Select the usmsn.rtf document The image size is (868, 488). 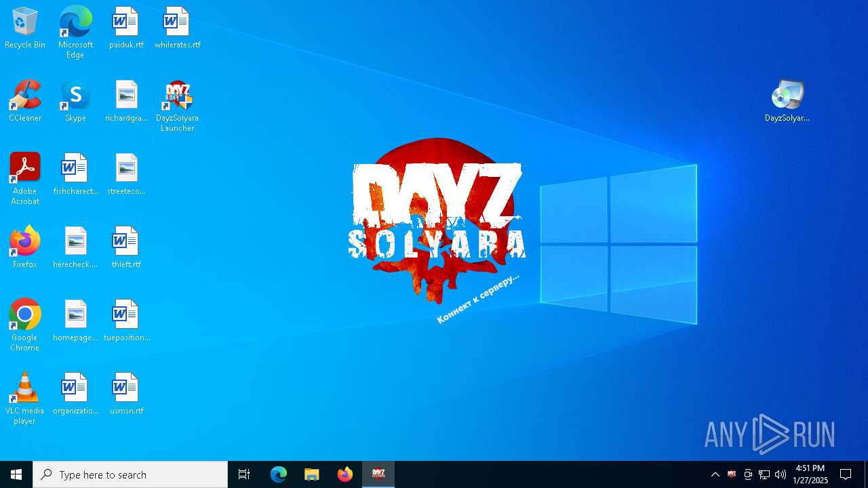[x=126, y=394]
